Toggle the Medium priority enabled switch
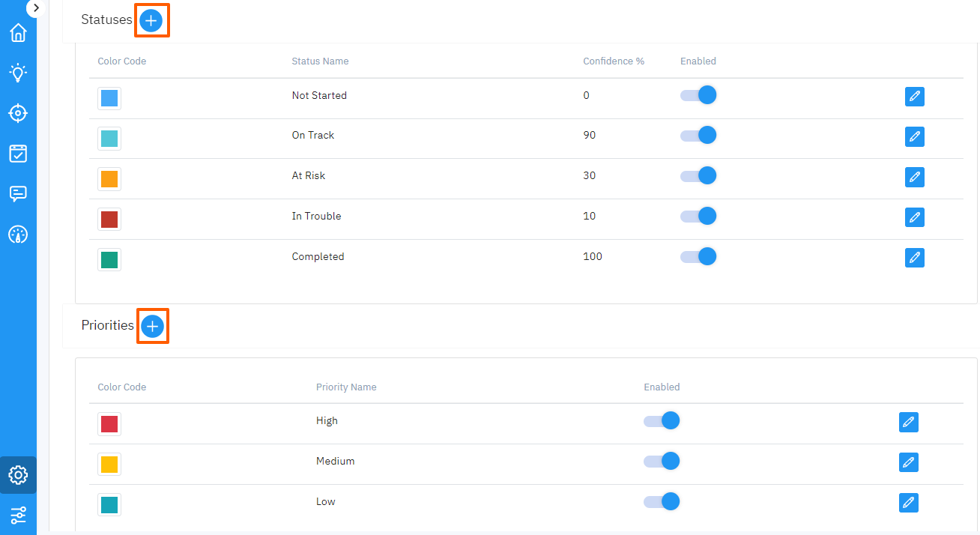 click(x=662, y=461)
